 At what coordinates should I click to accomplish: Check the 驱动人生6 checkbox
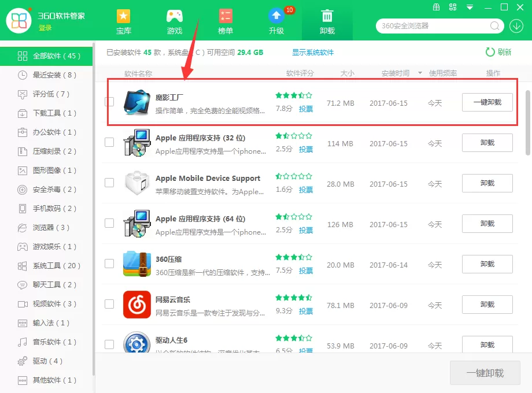coord(109,344)
